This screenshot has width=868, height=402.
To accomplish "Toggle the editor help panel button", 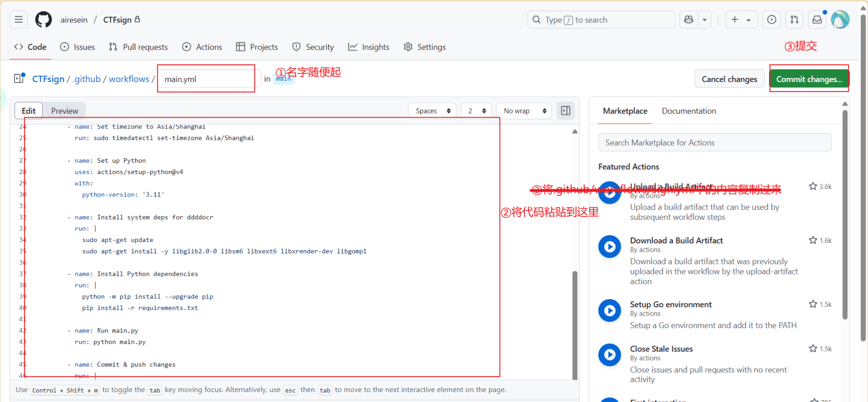I will coord(565,111).
